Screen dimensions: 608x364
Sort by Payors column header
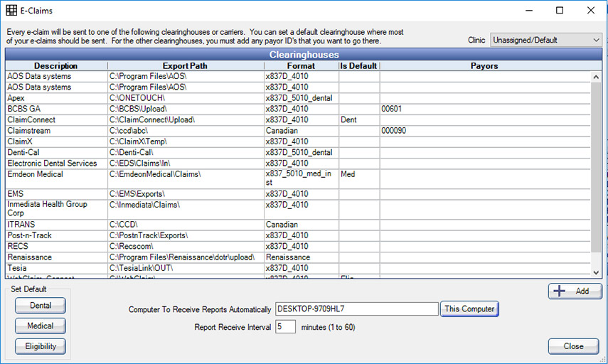pos(485,66)
